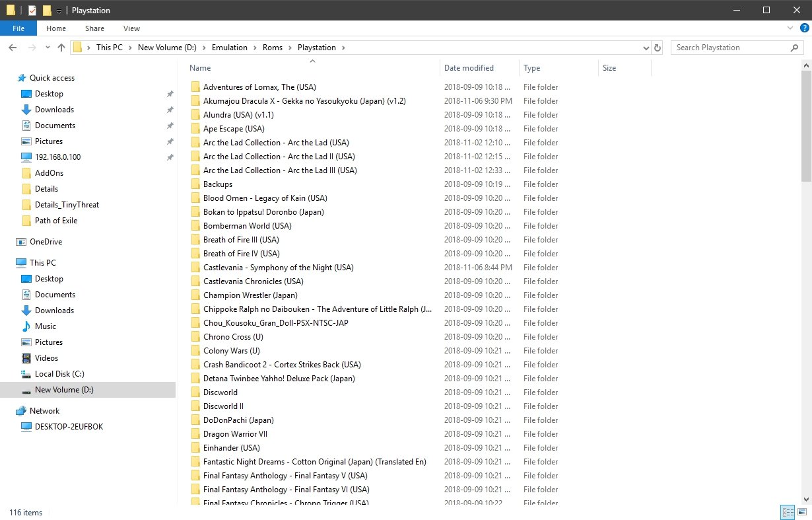Select Desktop under This PC
Screen dimensions: 812x520
tap(49, 279)
